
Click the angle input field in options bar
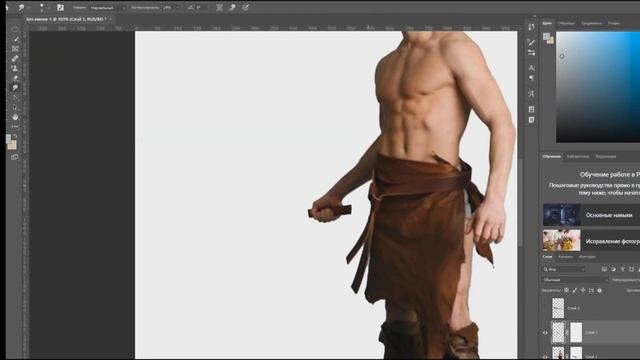coord(200,7)
